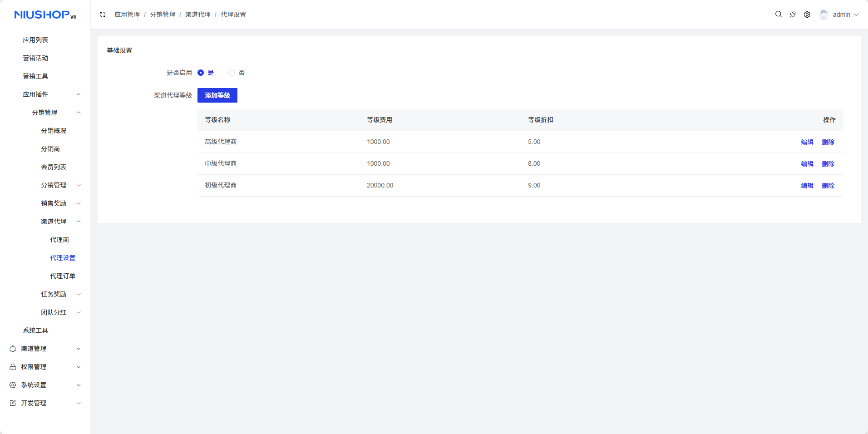The height and width of the screenshot is (434, 868).
Task: Select the 否 radio button to disable
Action: point(232,73)
